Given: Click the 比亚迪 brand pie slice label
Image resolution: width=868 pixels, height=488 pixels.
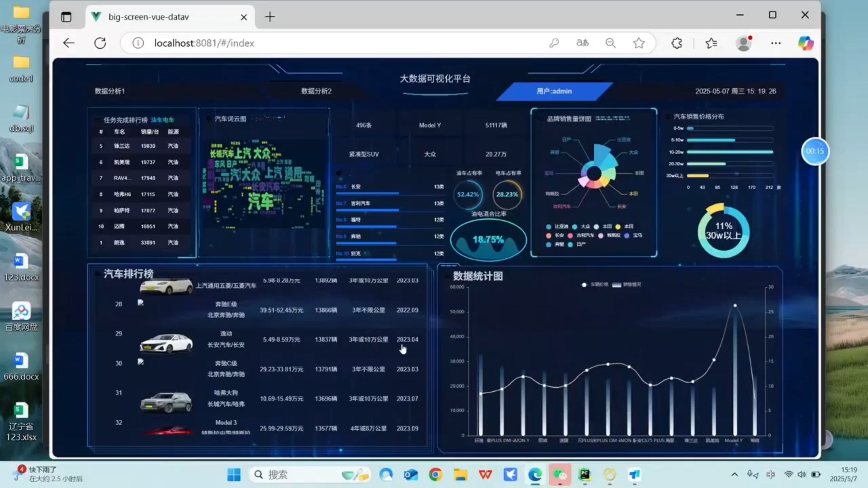Looking at the screenshot, I should click(x=624, y=140).
